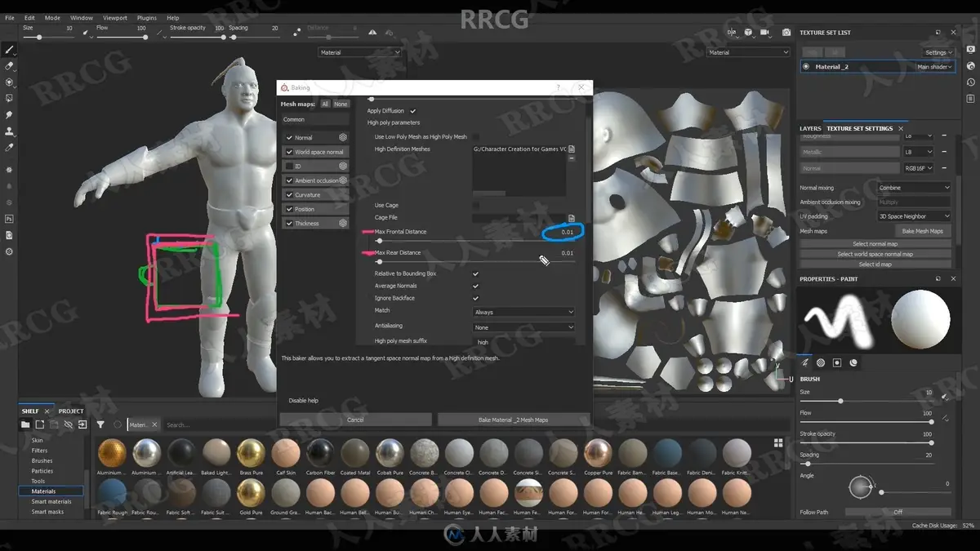Image resolution: width=980 pixels, height=551 pixels.
Task: Open Normal channel RGB16F format dropdown
Action: pos(918,168)
